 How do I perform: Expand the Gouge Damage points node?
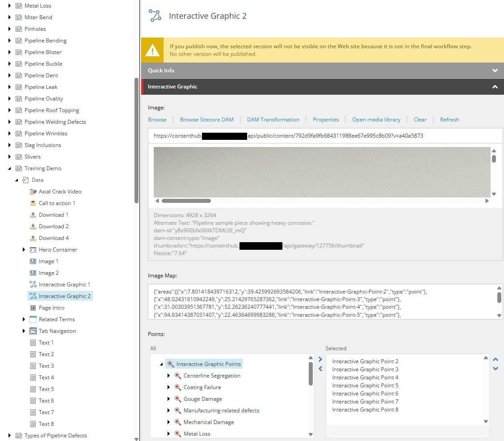click(x=168, y=399)
